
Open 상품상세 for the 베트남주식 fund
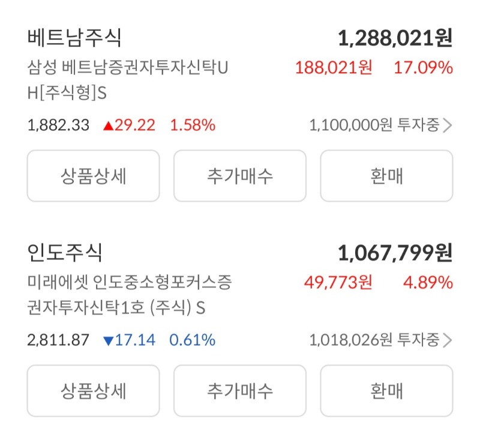coord(93,176)
